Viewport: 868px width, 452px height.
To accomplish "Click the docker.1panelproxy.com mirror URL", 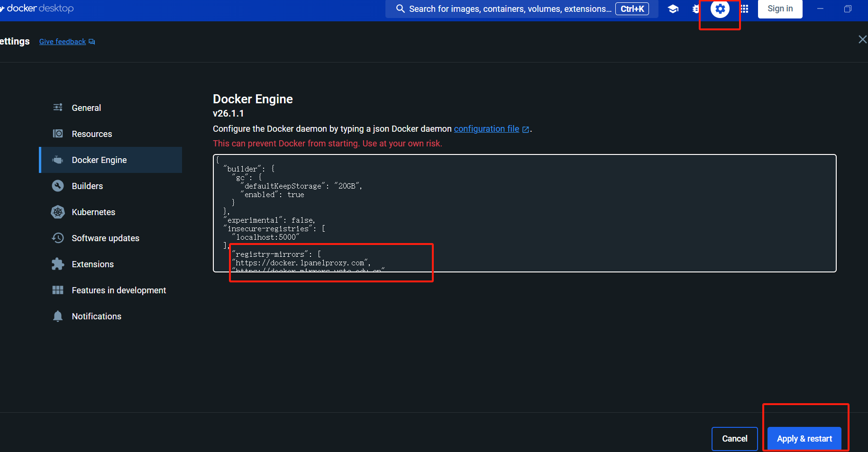I will click(302, 263).
